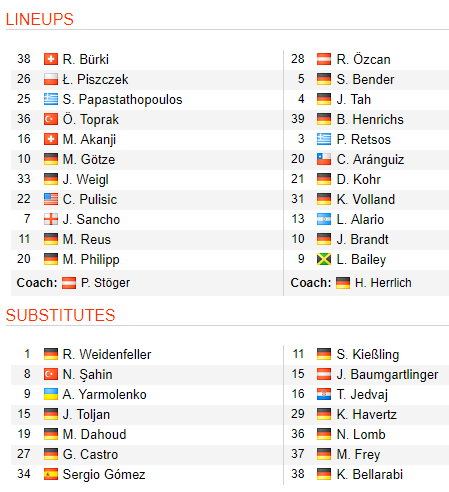Click the Greek flag next to S. Papastathopoulos

[51, 99]
